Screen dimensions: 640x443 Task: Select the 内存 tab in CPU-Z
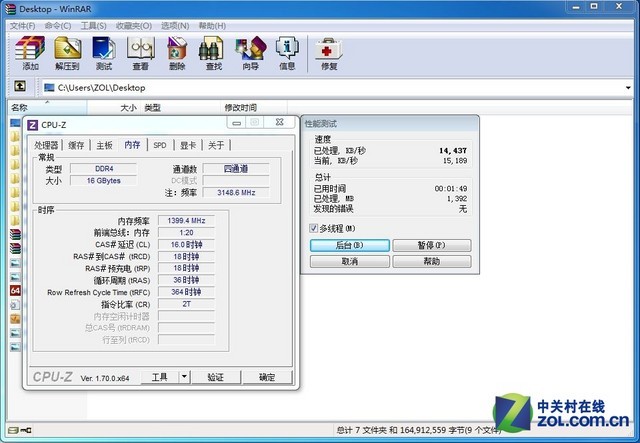pos(132,145)
